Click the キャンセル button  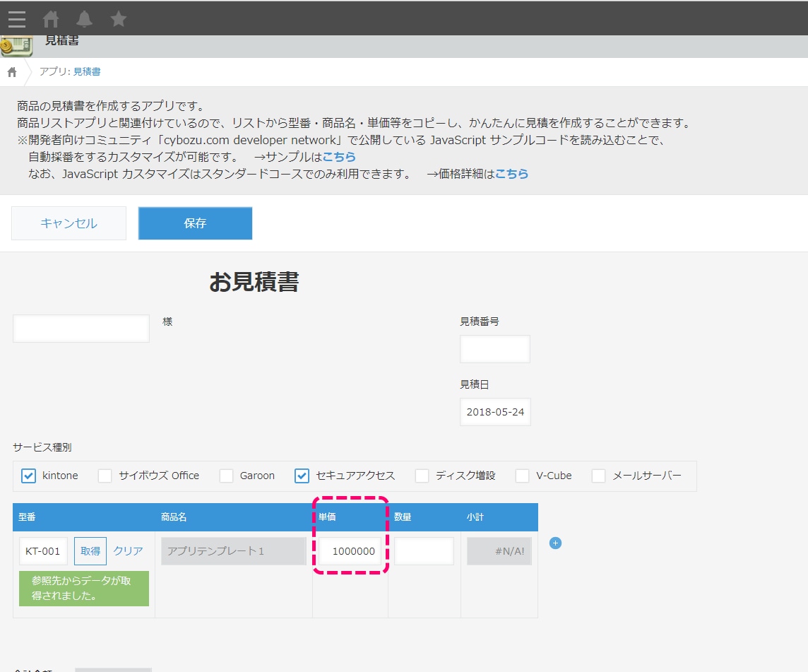[x=69, y=223]
